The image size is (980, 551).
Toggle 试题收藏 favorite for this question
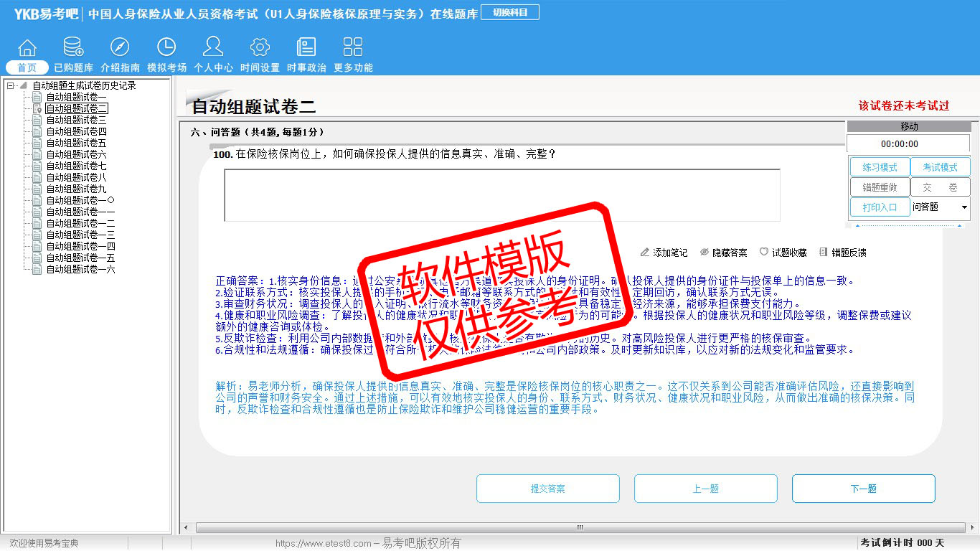click(783, 253)
